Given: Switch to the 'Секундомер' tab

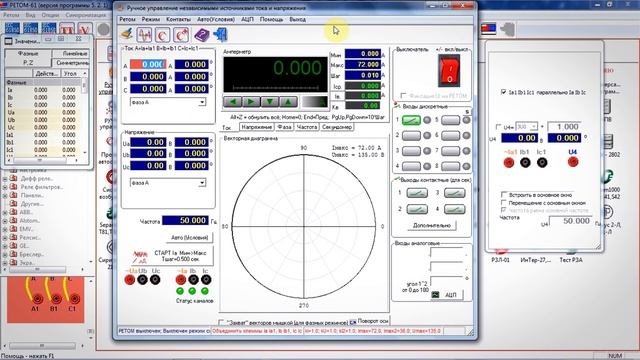Looking at the screenshot, I should [x=337, y=127].
